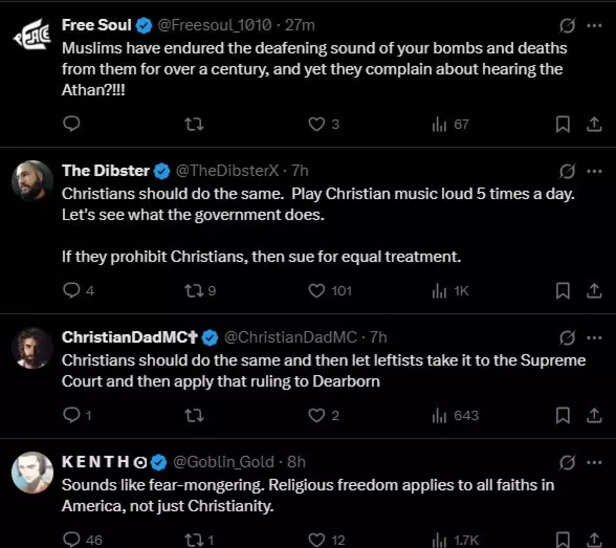Reply to ChristianDadMC's tweet
Image resolution: width=616 pixels, height=548 pixels.
tap(71, 415)
